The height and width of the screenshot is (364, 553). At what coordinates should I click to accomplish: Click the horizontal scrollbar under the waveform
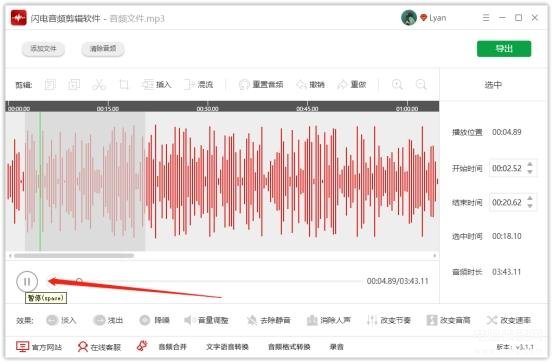(x=74, y=255)
